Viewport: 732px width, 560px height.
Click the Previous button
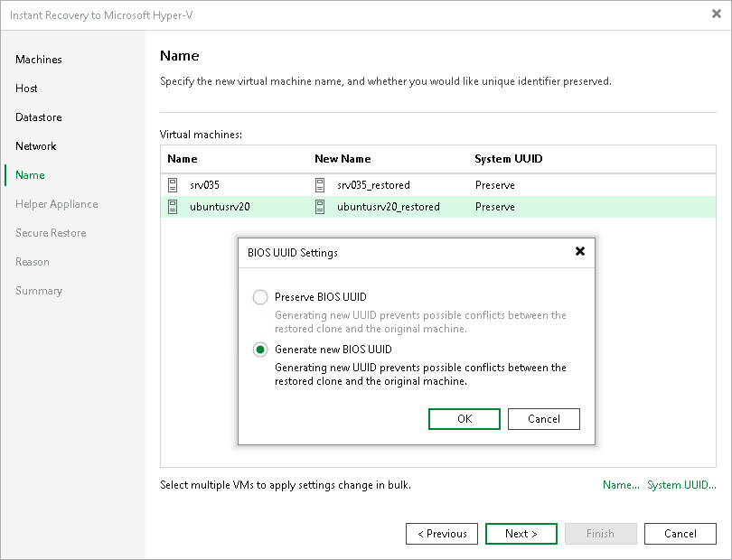pos(442,534)
